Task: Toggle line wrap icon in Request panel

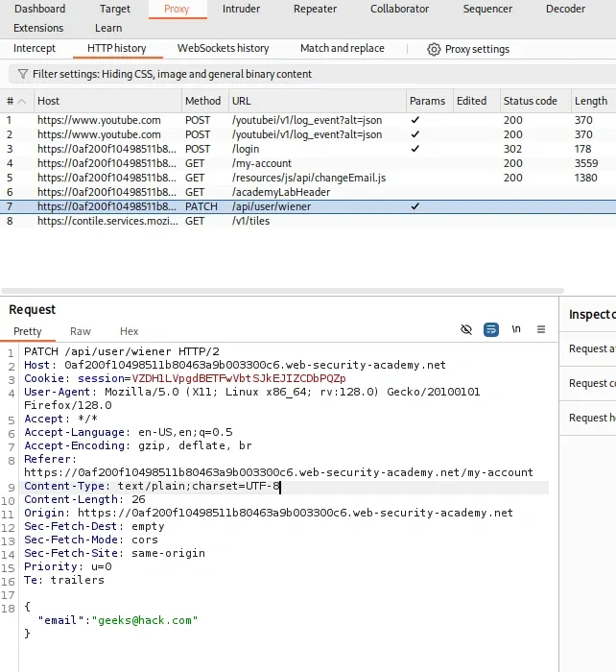Action: [x=491, y=329]
